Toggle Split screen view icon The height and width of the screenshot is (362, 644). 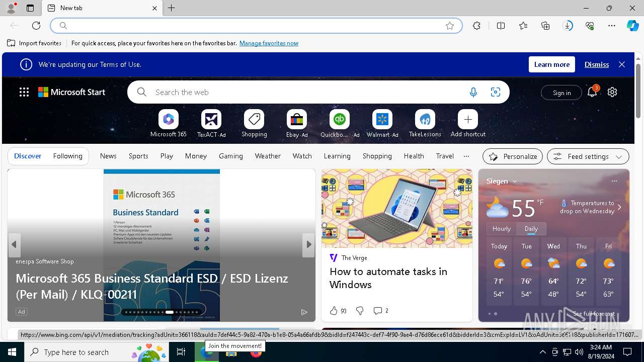(x=501, y=26)
